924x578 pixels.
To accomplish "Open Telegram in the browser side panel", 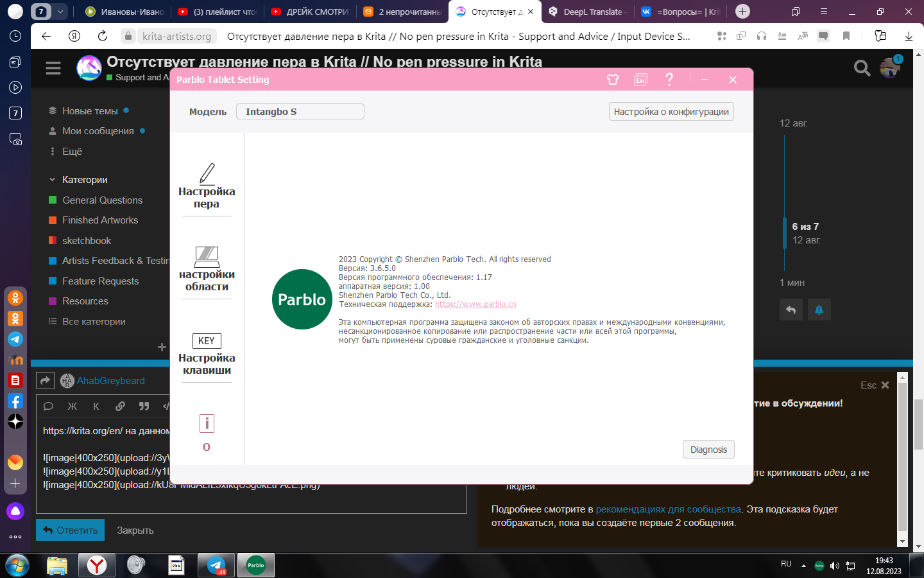I will (x=15, y=339).
